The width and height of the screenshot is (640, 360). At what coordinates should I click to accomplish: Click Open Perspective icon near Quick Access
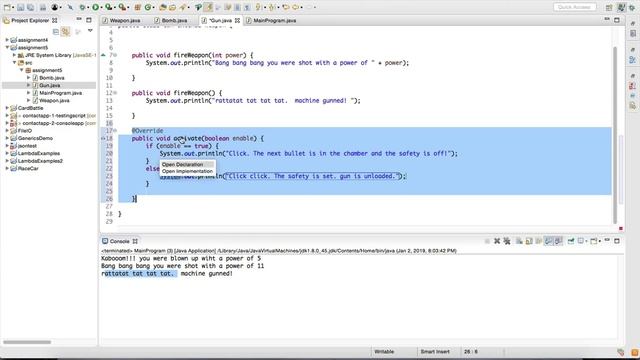pyautogui.click(x=609, y=7)
